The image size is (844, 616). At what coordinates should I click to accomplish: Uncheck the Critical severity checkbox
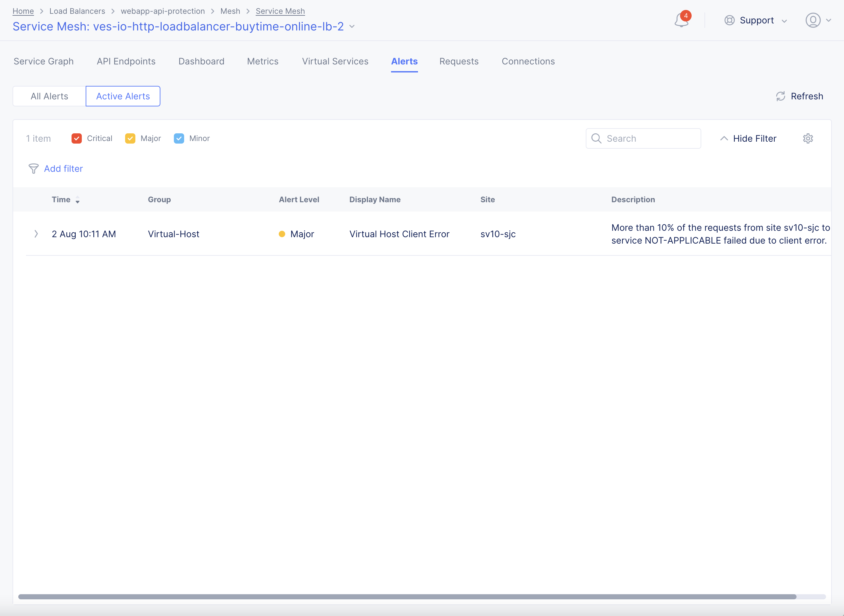[76, 138]
